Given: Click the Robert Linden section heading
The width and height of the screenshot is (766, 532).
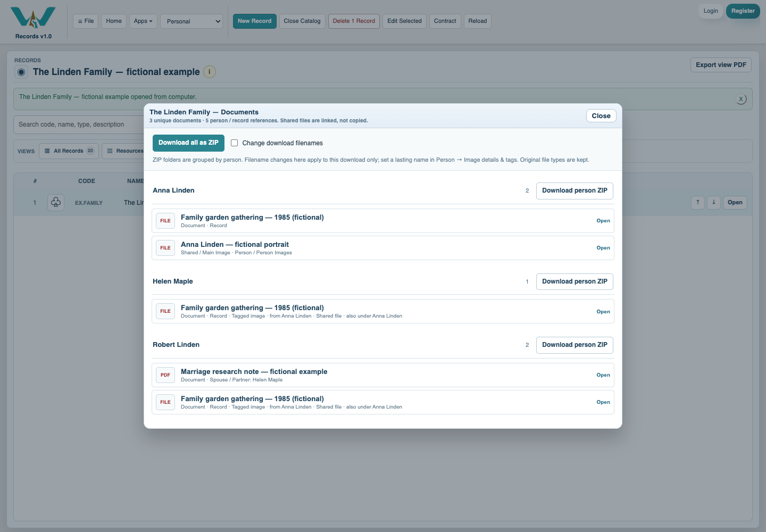Looking at the screenshot, I should point(176,345).
